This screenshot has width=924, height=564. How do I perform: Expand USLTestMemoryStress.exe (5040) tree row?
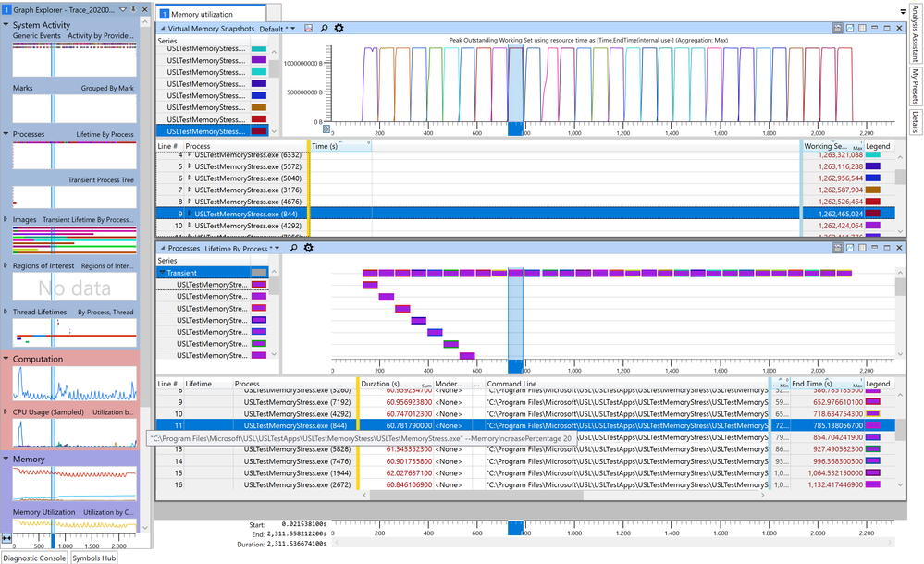point(190,178)
